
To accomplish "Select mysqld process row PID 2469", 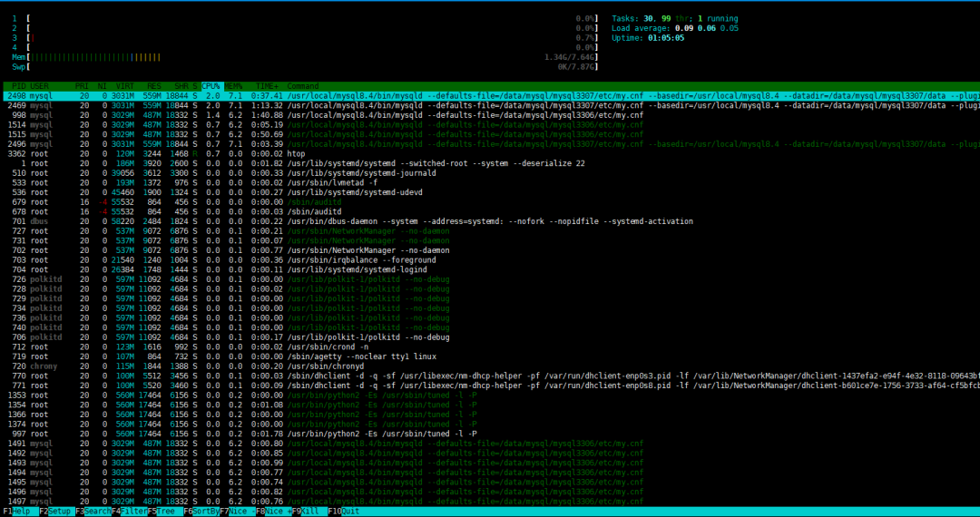I will pos(490,105).
